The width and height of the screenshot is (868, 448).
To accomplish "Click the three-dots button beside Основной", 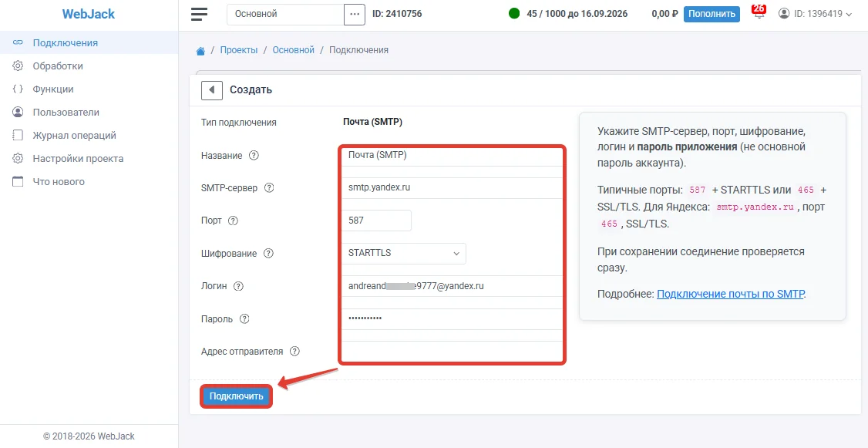I will coord(355,15).
